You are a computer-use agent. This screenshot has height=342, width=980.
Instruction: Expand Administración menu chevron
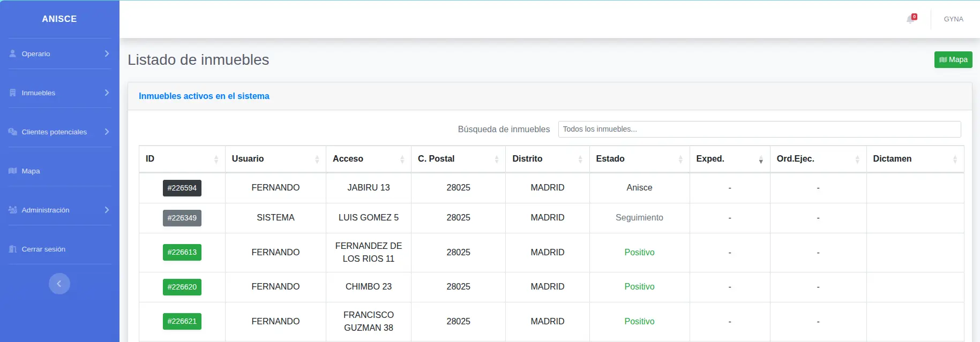tap(107, 210)
